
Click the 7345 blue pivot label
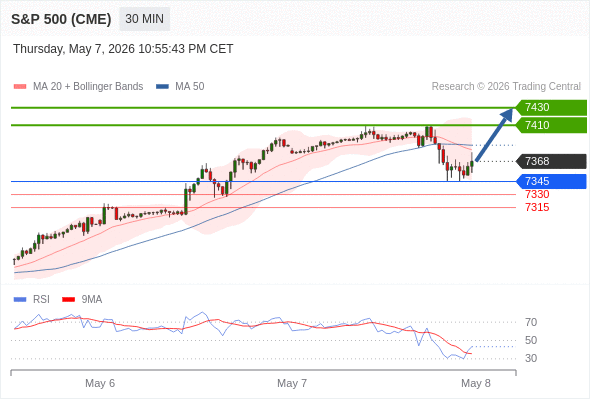(x=551, y=181)
